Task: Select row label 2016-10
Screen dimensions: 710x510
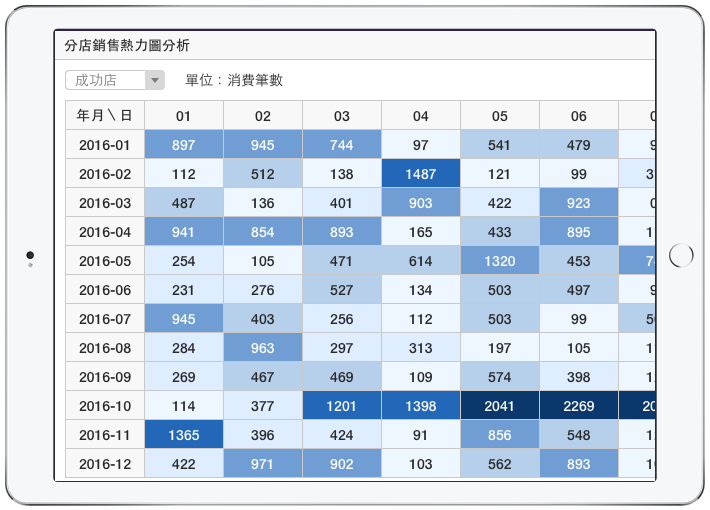Action: click(105, 406)
